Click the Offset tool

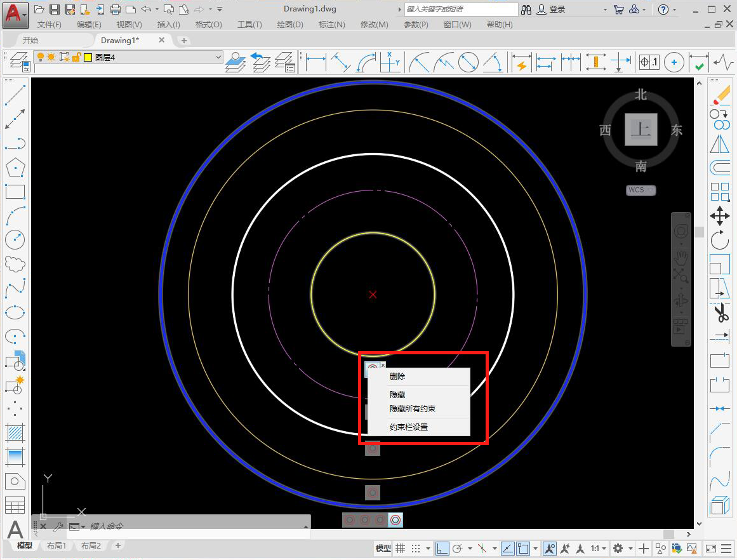point(720,168)
